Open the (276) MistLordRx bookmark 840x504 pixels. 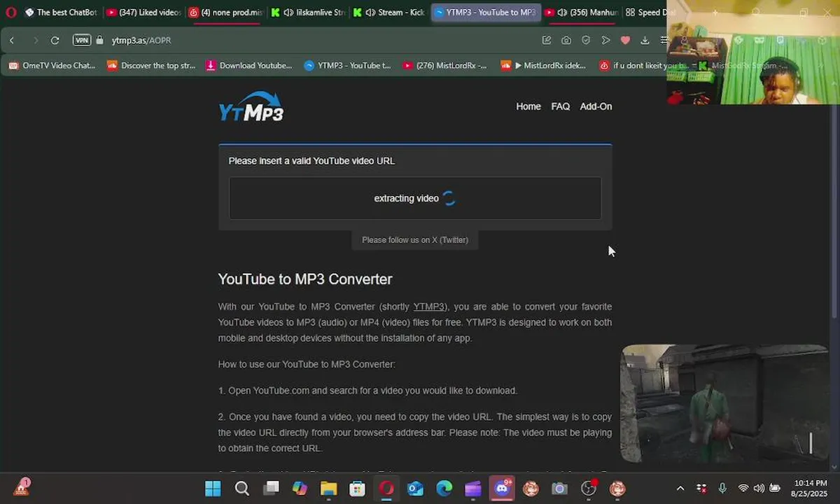(x=445, y=65)
